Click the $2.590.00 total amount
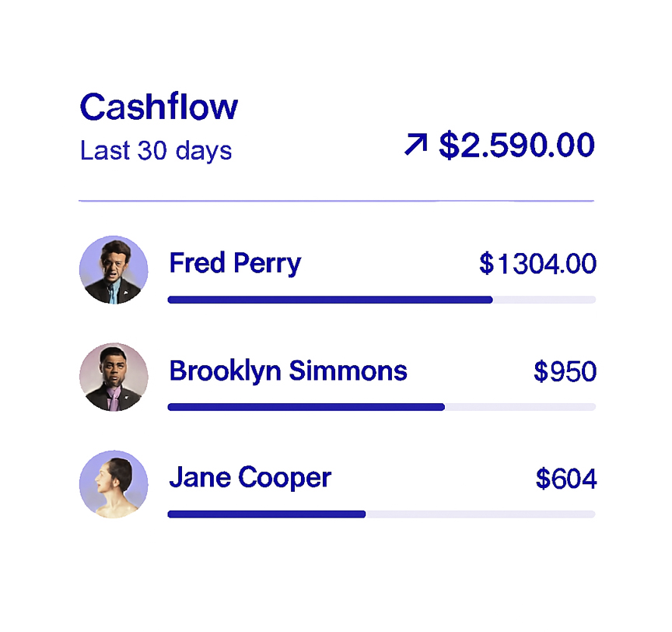Viewport: 672px width, 632px height. [516, 146]
